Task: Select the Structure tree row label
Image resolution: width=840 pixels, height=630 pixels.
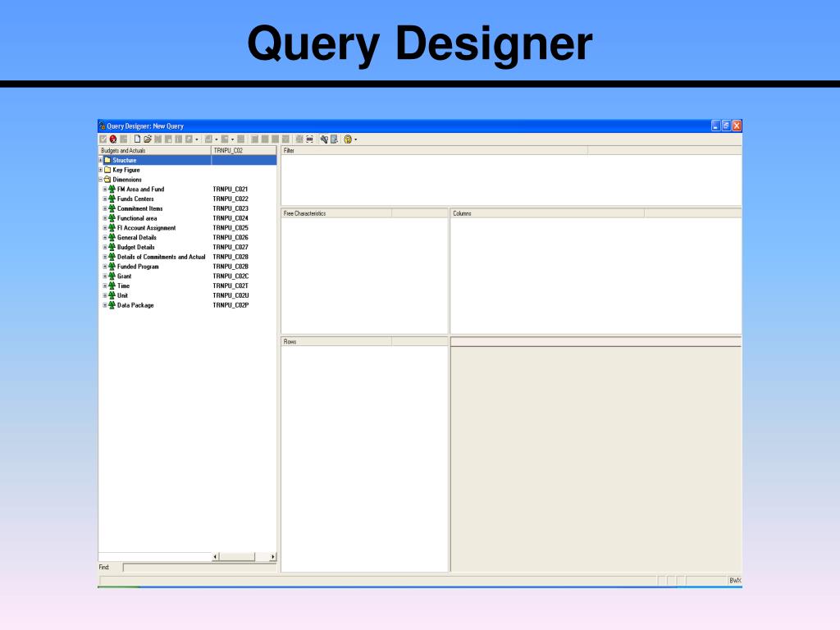Action: pos(125,160)
